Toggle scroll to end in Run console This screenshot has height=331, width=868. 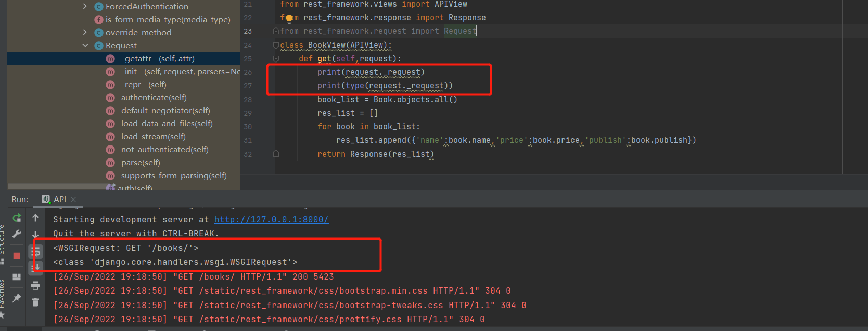35,268
